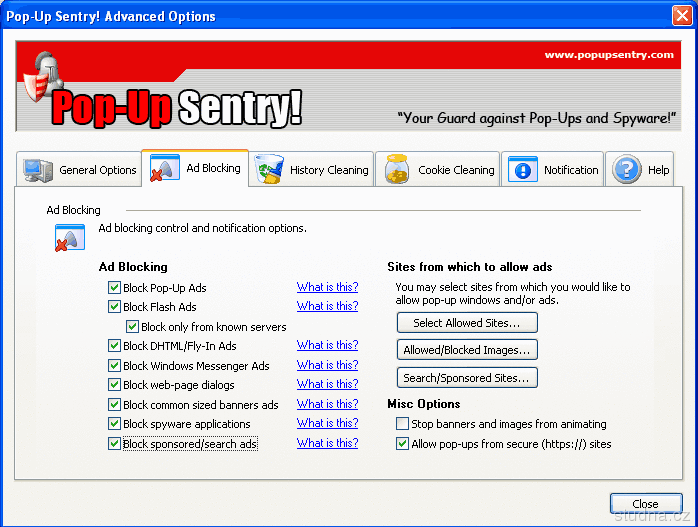Click the Help question mark icon
The height and width of the screenshot is (527, 698).
pos(627,170)
